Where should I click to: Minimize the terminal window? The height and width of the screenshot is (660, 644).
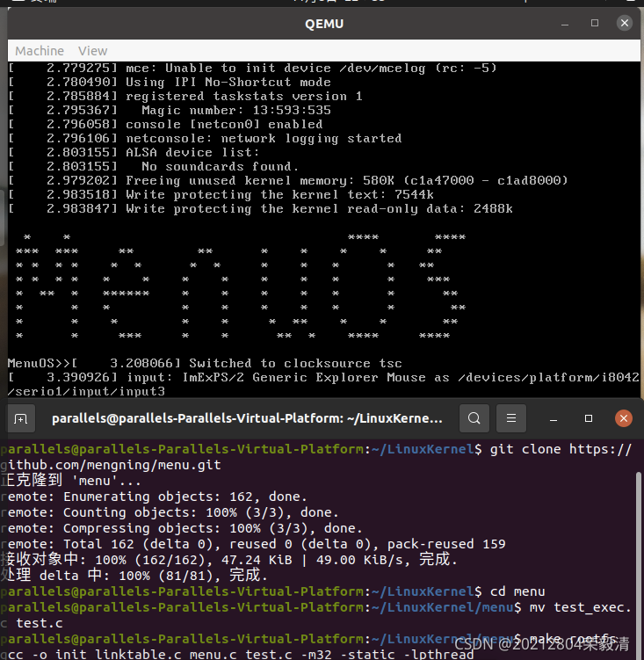tap(554, 419)
